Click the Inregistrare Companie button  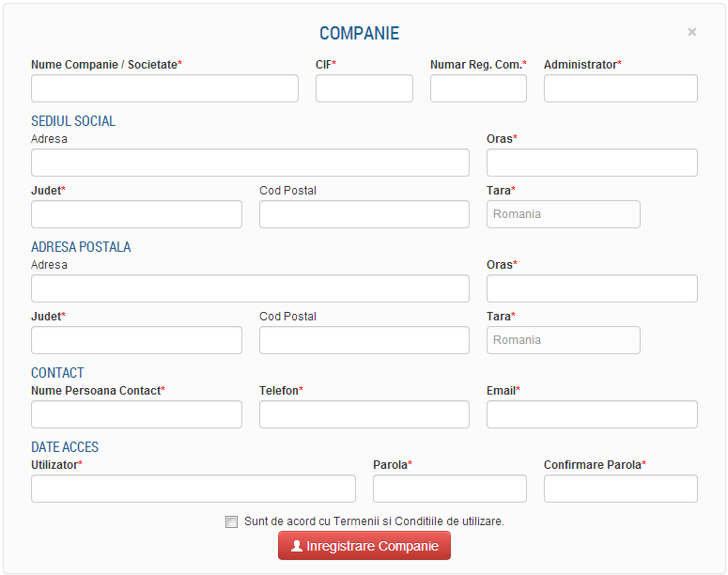pos(364,546)
